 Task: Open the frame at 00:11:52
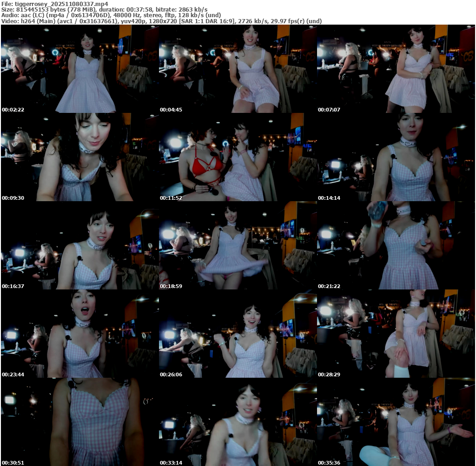pyautogui.click(x=238, y=157)
